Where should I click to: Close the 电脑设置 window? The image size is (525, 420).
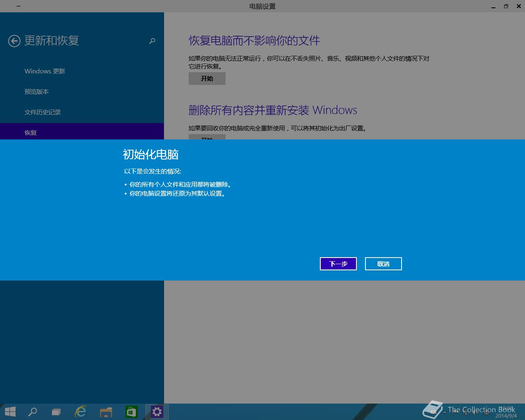(518, 6)
